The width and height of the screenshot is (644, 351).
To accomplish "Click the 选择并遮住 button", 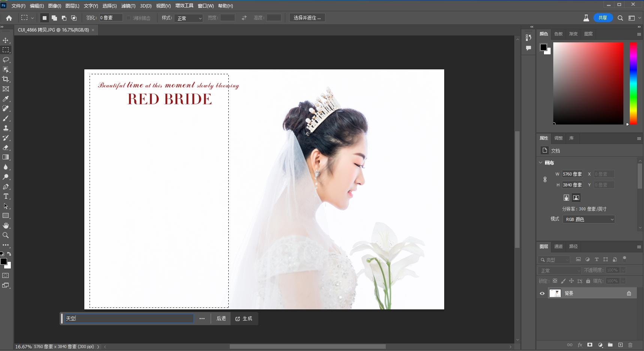I will click(x=307, y=18).
